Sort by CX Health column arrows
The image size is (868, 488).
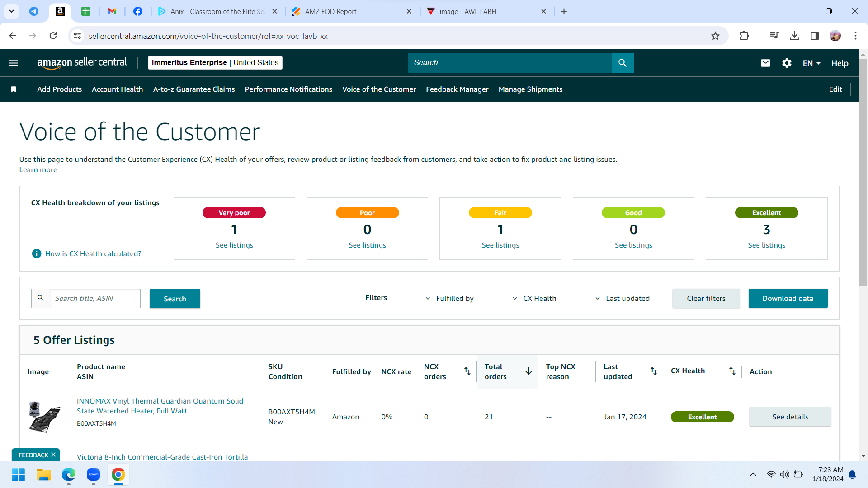732,371
